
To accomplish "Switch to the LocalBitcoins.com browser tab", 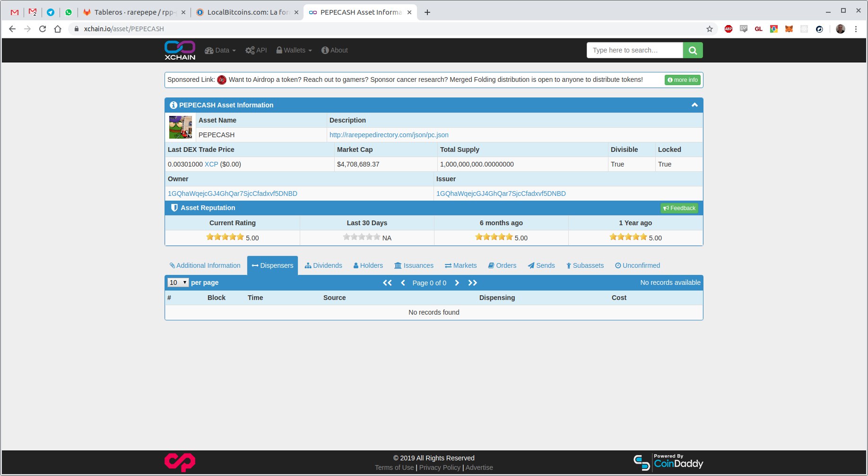I will [248, 12].
